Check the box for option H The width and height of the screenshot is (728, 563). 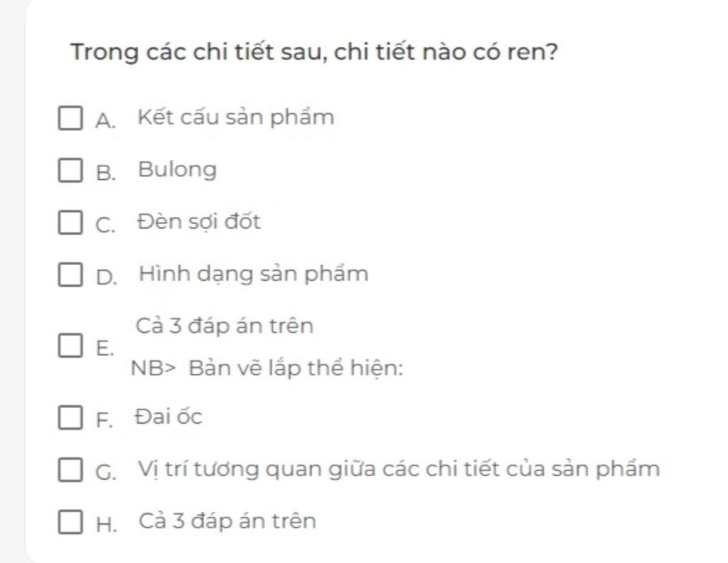point(70,522)
